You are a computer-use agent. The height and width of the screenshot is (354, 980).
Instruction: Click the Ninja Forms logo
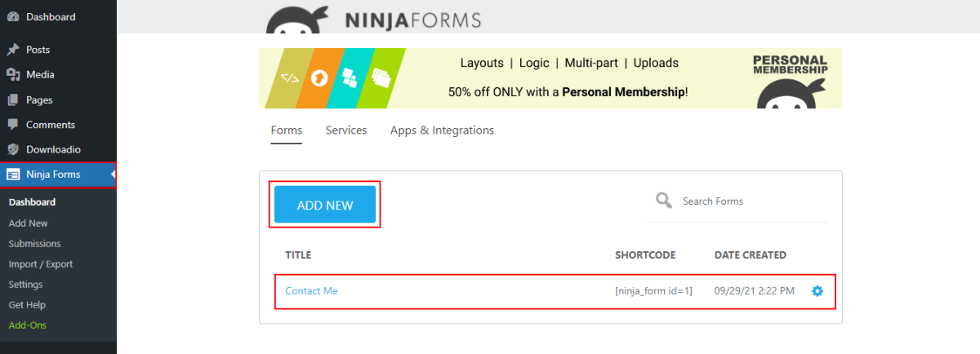click(374, 18)
